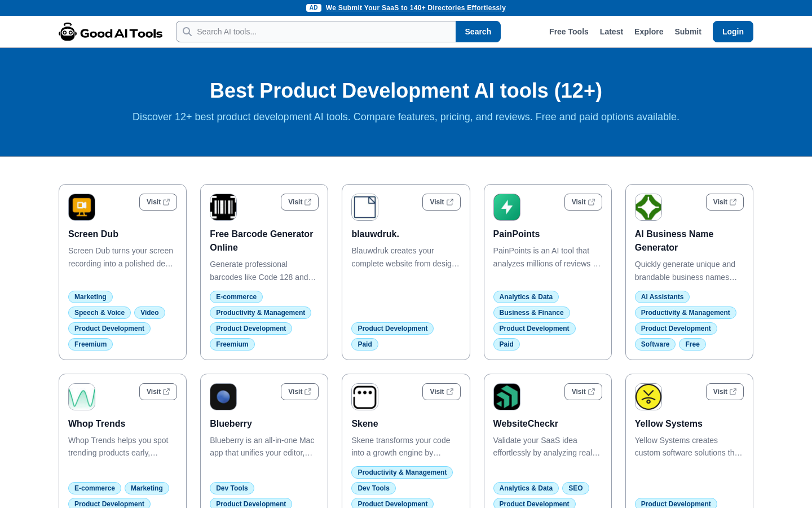Open the Submit navigation link

click(688, 32)
